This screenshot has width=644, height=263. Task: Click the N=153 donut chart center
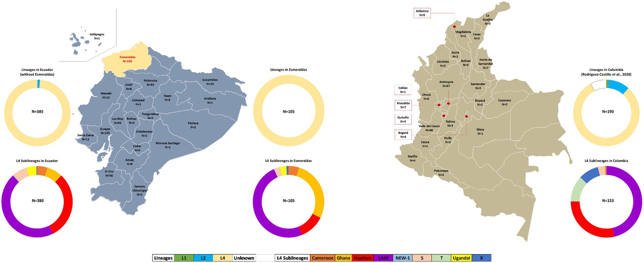coord(608,200)
